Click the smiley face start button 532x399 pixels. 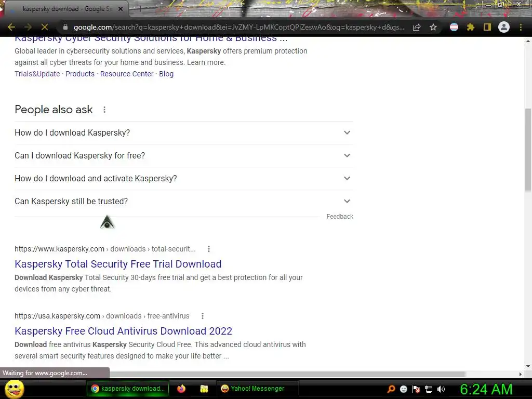(x=14, y=389)
